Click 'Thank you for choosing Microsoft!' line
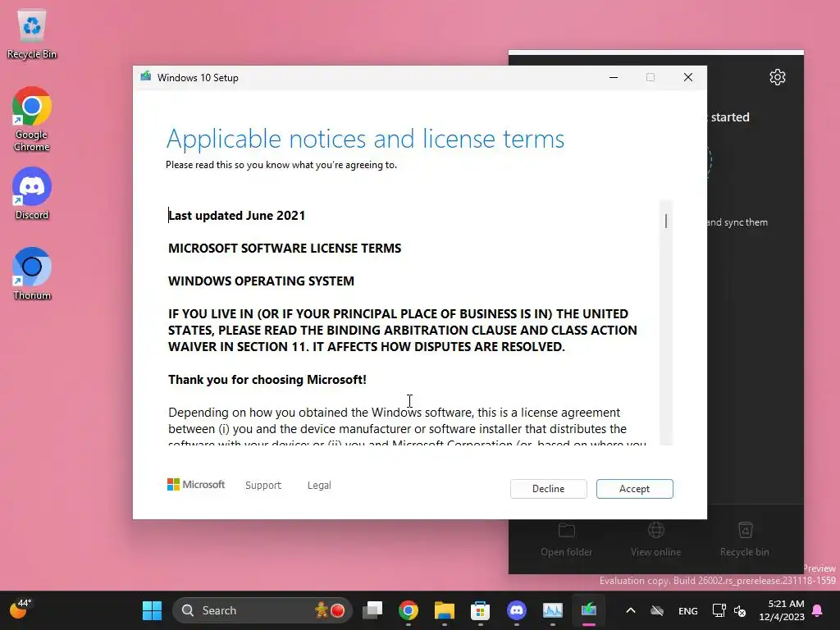840x630 pixels. pyautogui.click(x=267, y=379)
